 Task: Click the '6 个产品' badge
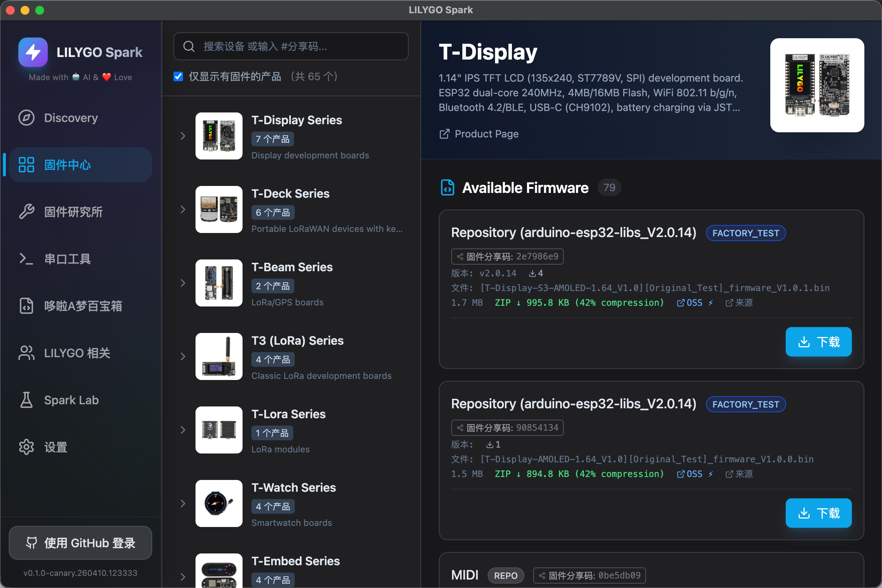273,213
